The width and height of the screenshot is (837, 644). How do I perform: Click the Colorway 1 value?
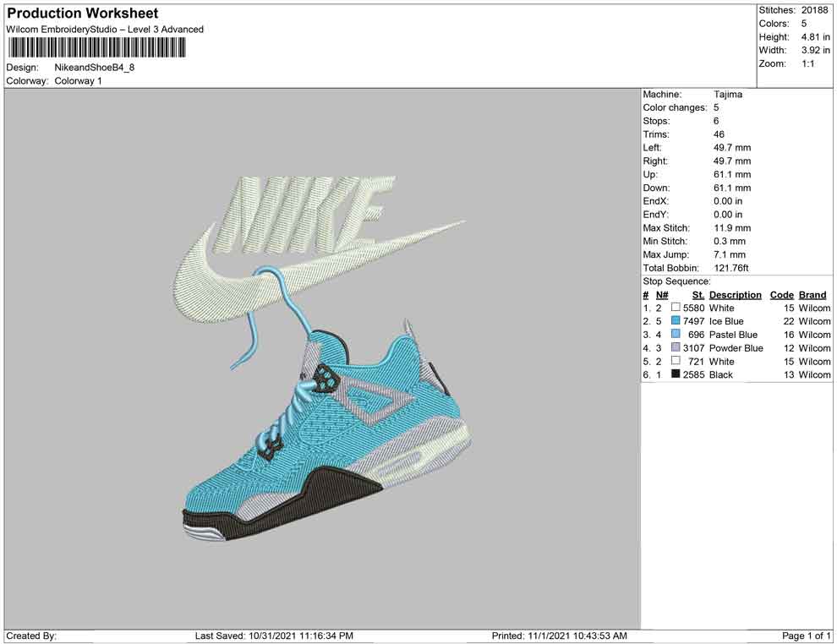pyautogui.click(x=78, y=81)
